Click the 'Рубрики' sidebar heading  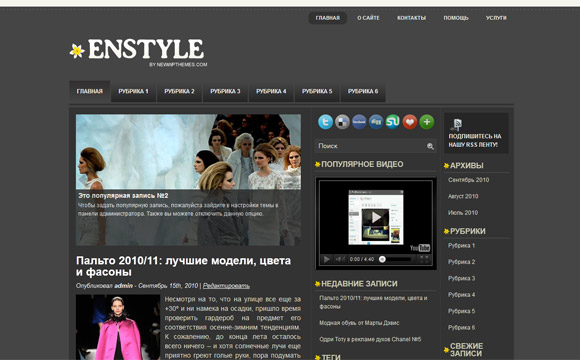[468, 231]
